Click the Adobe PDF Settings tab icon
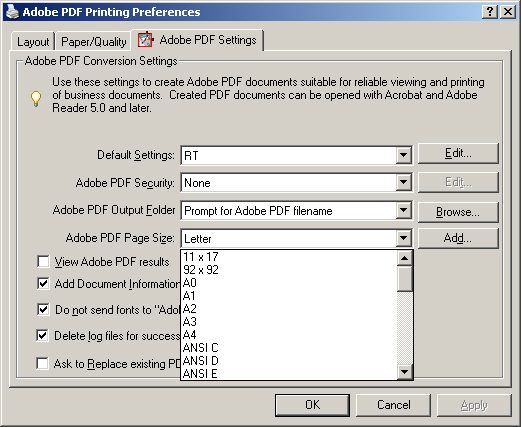Screen dimensions: 521x427 146,40
